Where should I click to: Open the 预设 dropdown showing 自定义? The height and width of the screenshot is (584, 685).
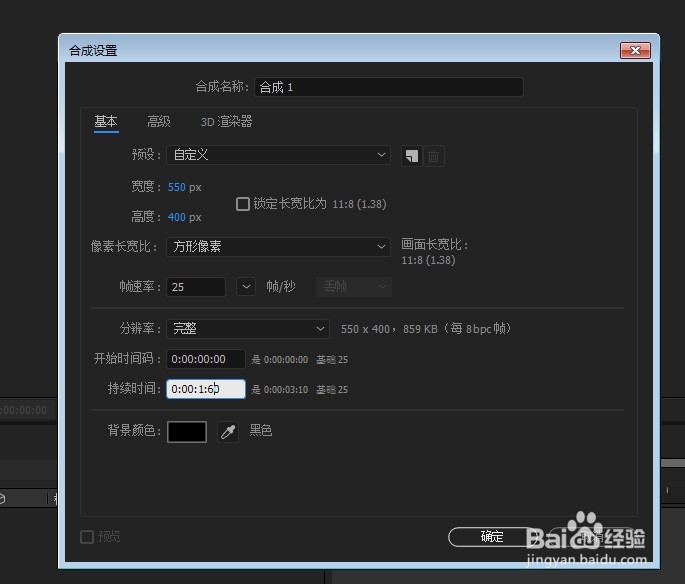point(278,155)
